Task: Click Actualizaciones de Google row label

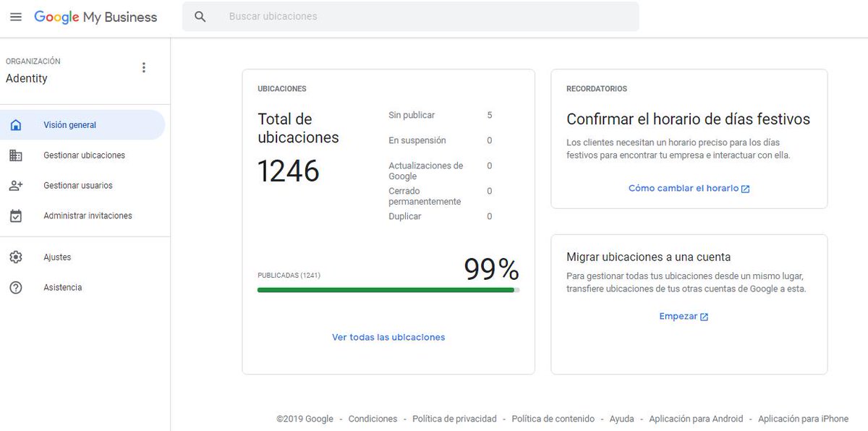Action: pyautogui.click(x=426, y=171)
